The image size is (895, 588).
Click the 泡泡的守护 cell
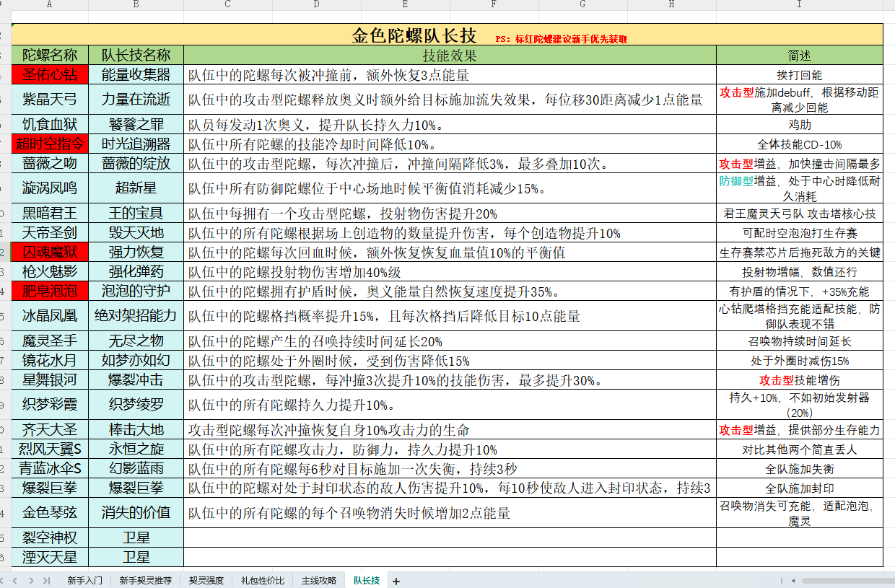[136, 291]
